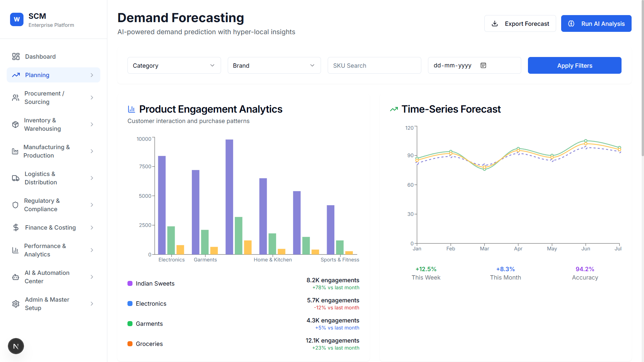Open the Brand dropdown

(x=274, y=65)
